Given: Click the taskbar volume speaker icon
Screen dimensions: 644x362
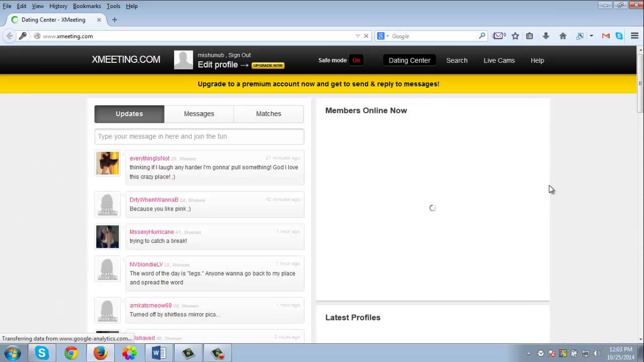Looking at the screenshot, I should pyautogui.click(x=597, y=353).
